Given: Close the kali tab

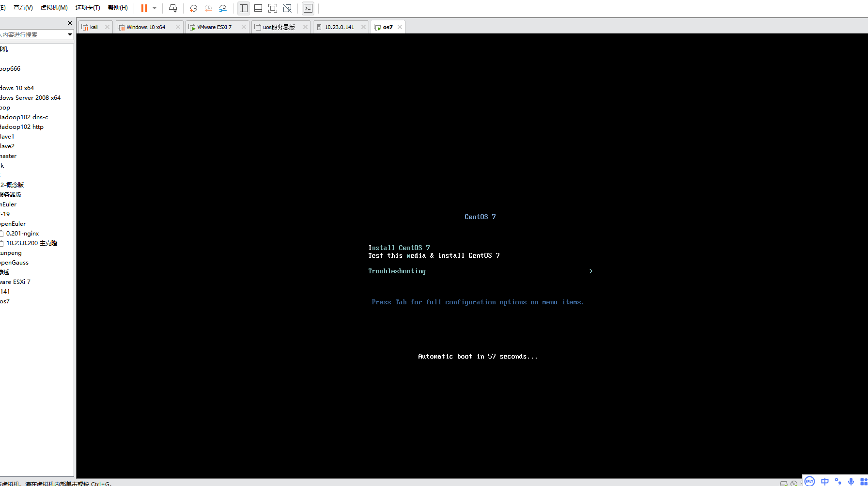Looking at the screenshot, I should [108, 27].
